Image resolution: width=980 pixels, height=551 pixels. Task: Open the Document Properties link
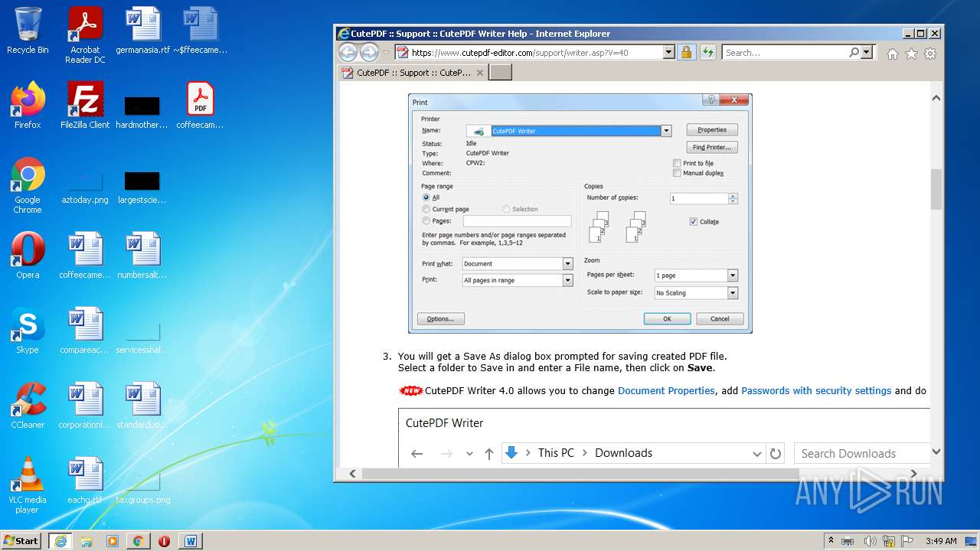(x=666, y=390)
